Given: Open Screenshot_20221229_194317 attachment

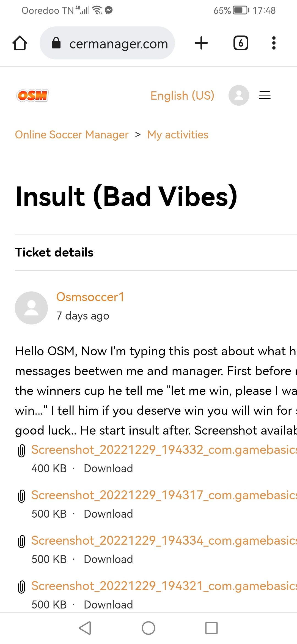Looking at the screenshot, I should pos(164,495).
